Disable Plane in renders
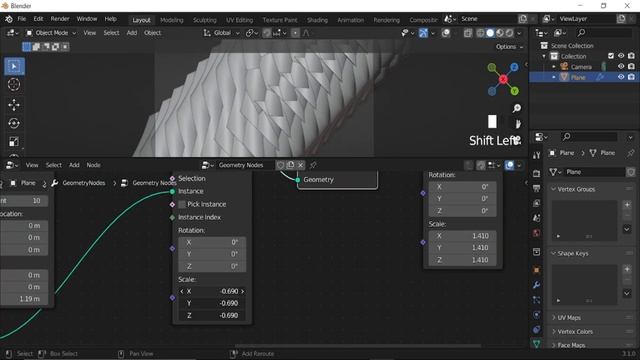640x360 pixels. tap(631, 77)
